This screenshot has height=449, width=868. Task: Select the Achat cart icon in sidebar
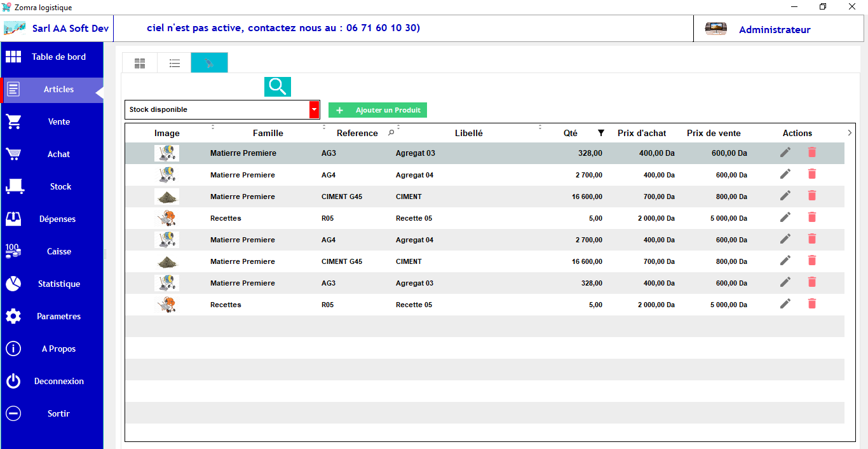tap(13, 154)
